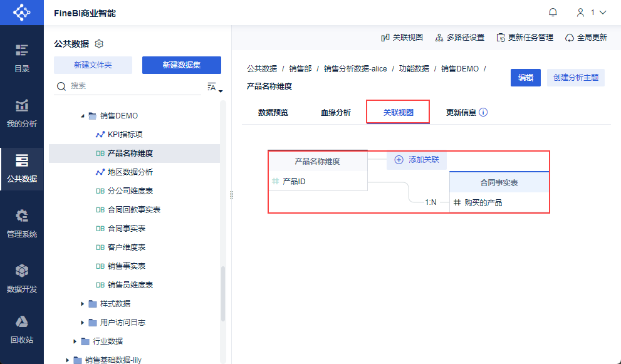
Task: Click the 添加关联 button
Action: (417, 160)
